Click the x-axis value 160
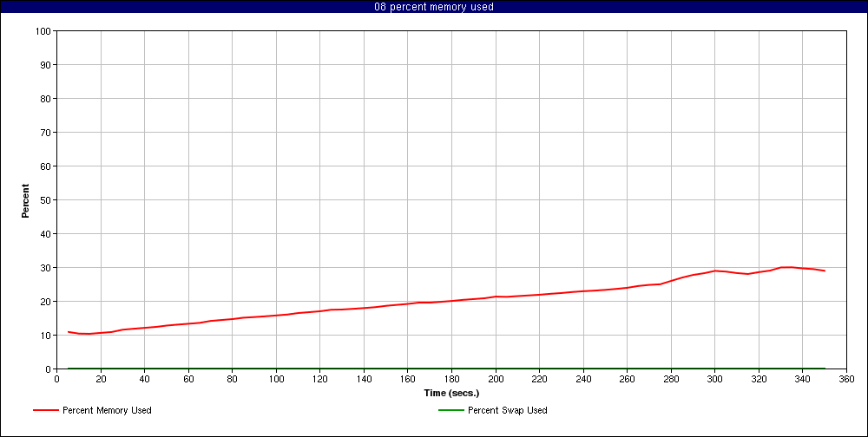868x437 pixels. [408, 379]
